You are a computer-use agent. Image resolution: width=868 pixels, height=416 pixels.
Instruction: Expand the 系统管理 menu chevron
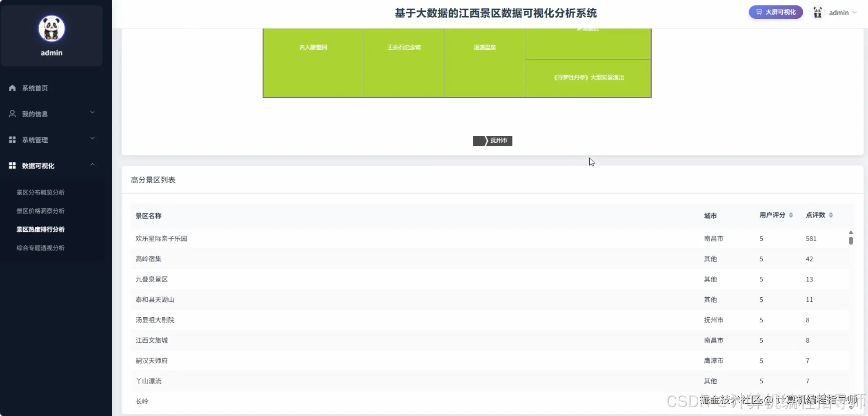[x=92, y=138]
